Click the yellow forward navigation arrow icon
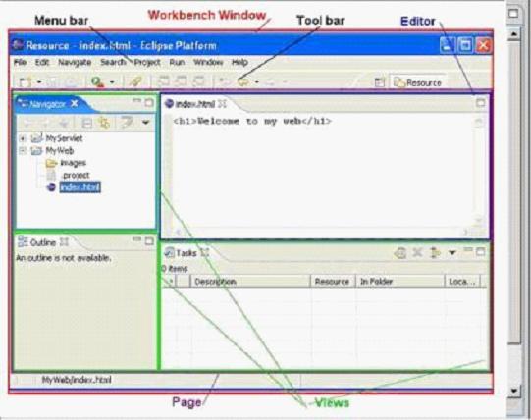This screenshot has height=420, width=531. click(x=242, y=82)
